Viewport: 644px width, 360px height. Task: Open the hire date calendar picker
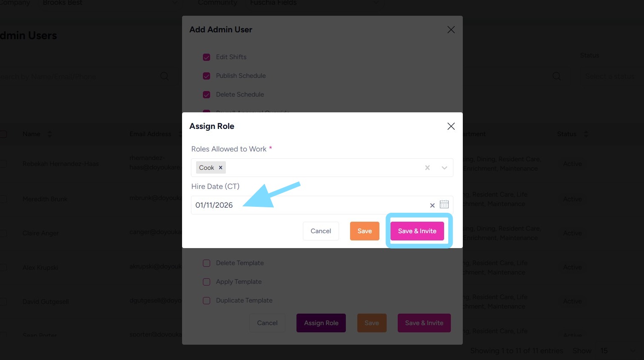tap(444, 205)
